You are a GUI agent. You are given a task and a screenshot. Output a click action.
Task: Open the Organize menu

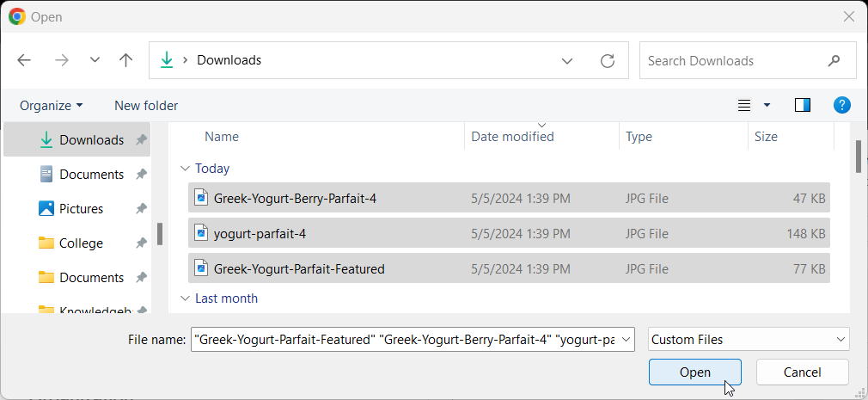coord(52,105)
